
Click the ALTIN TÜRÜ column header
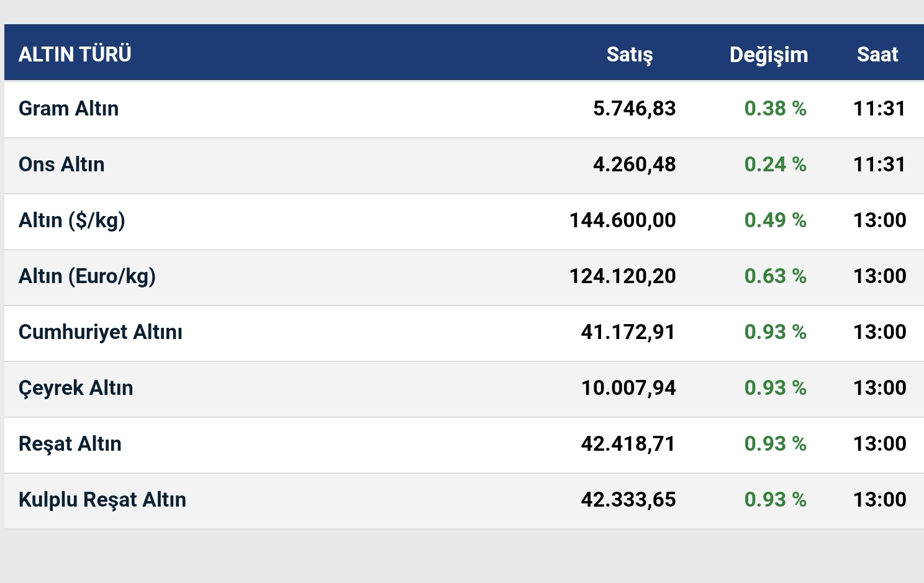click(x=75, y=55)
